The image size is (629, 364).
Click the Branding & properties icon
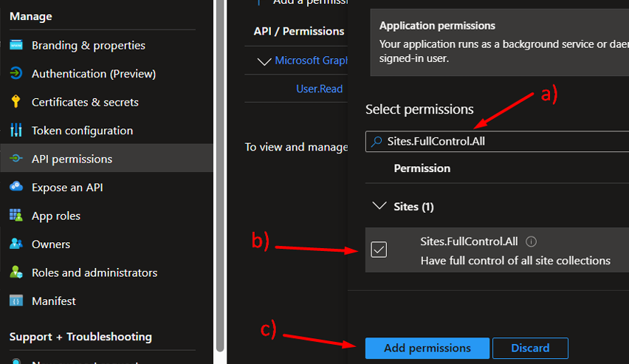point(16,46)
